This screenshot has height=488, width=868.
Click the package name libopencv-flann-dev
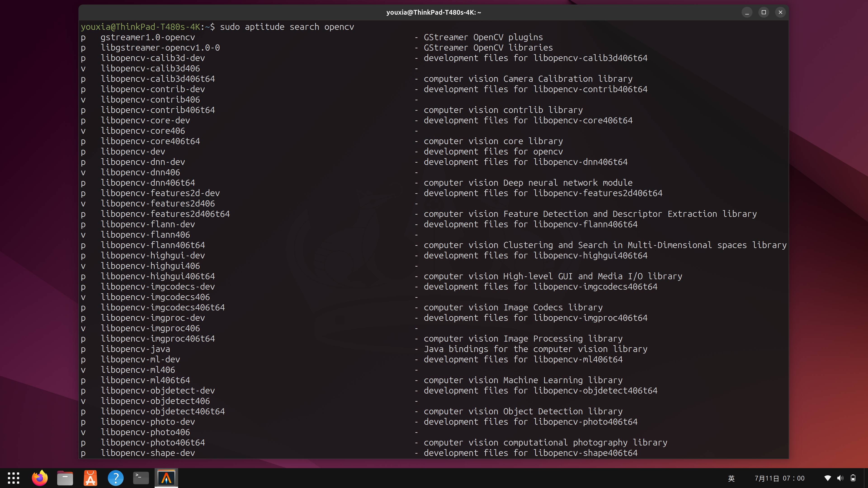click(x=148, y=225)
